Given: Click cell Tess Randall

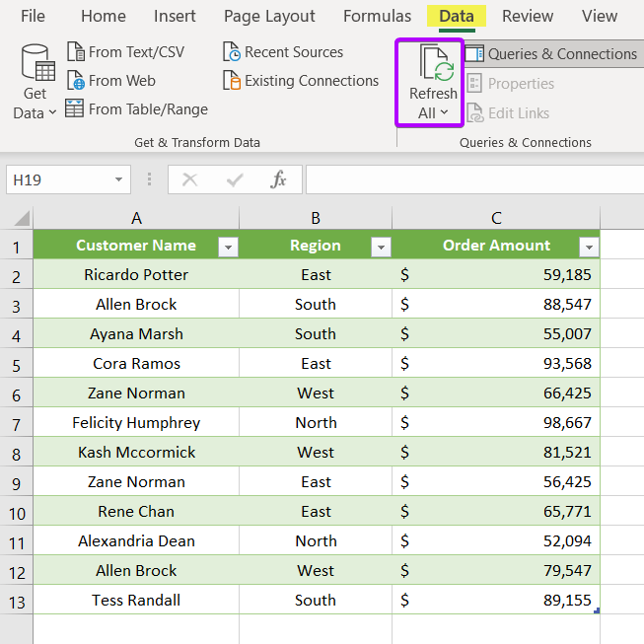Looking at the screenshot, I should pyautogui.click(x=136, y=600).
